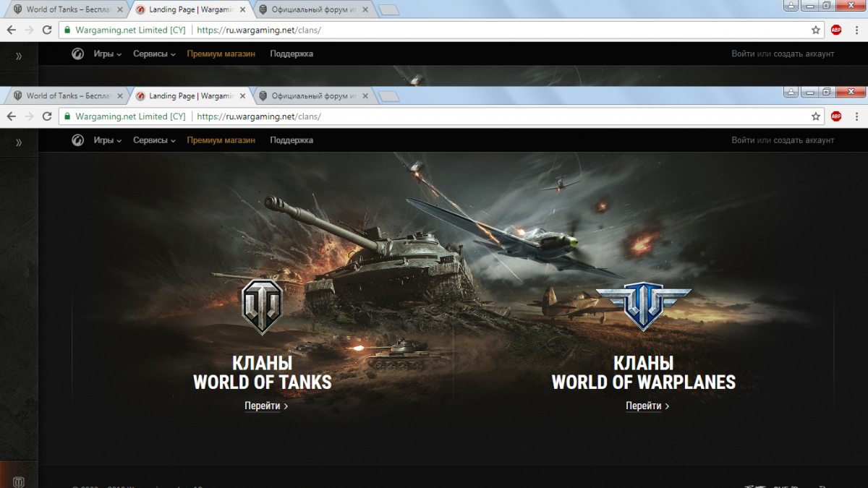Image resolution: width=868 pixels, height=488 pixels.
Task: Click the green padlock icon in the front window
Action: (x=67, y=116)
